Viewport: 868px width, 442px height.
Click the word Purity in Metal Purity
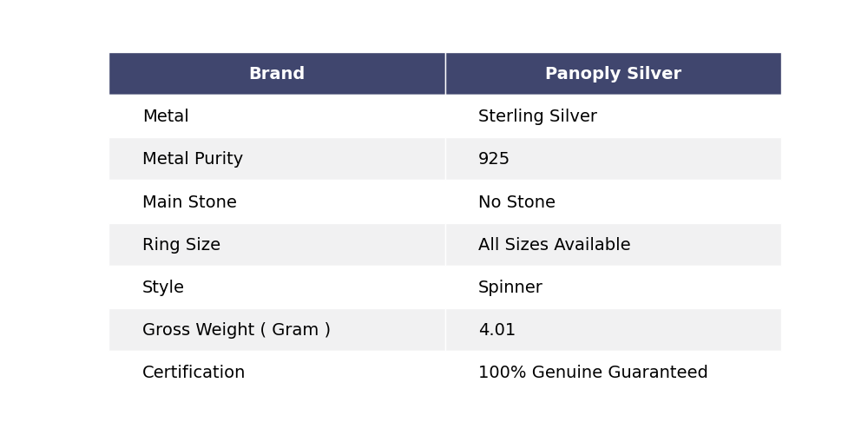[x=218, y=160]
